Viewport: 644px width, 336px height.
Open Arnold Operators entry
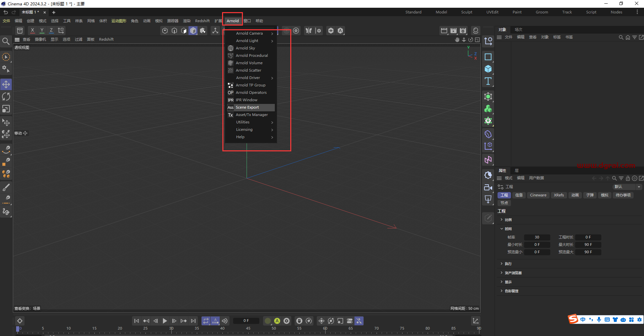(x=251, y=92)
